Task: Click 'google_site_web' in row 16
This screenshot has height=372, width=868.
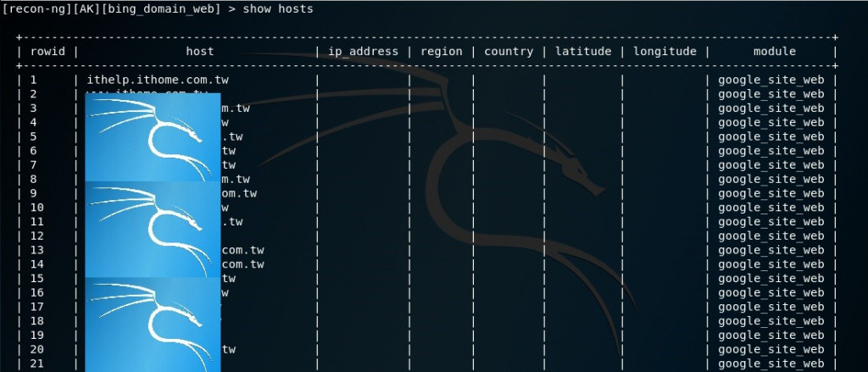Action: pyautogui.click(x=771, y=292)
